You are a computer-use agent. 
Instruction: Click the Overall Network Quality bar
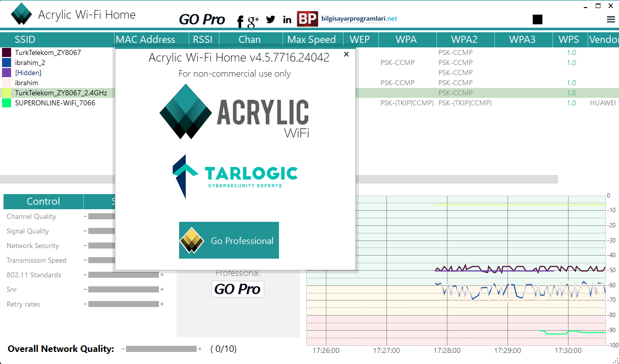coord(161,349)
